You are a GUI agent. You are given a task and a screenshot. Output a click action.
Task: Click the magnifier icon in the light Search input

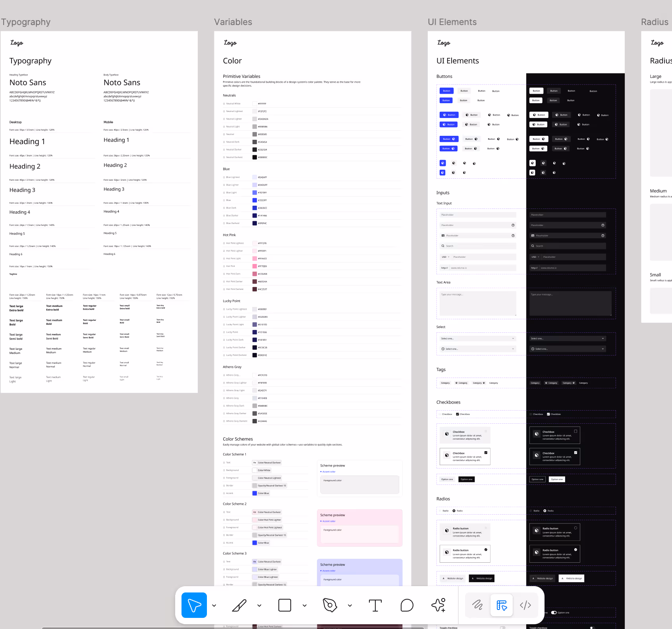[443, 246]
